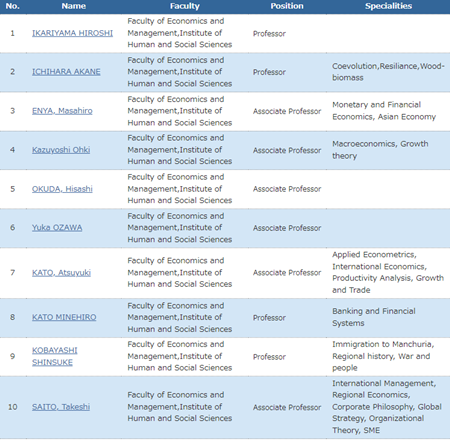Click the Position column header
This screenshot has width=450, height=440.
[287, 6]
